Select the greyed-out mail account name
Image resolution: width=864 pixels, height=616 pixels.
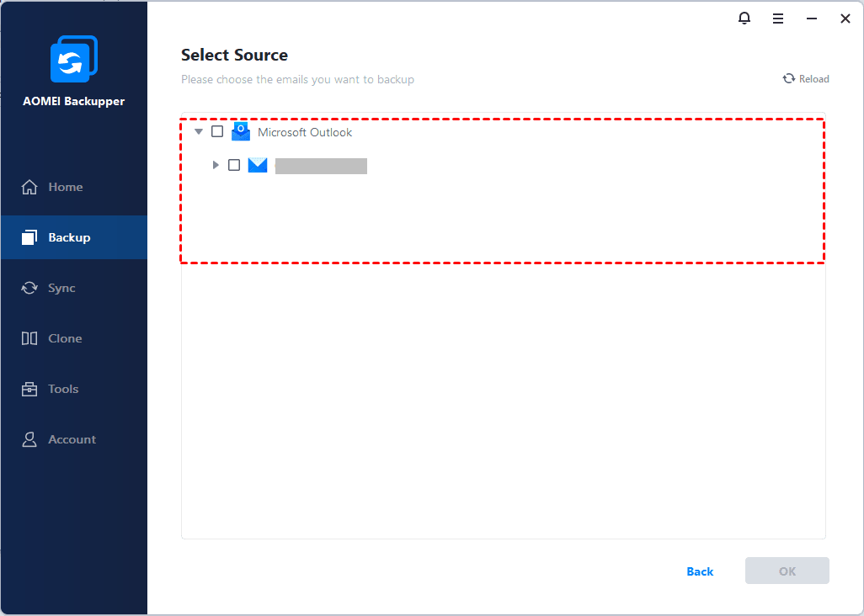pyautogui.click(x=321, y=166)
